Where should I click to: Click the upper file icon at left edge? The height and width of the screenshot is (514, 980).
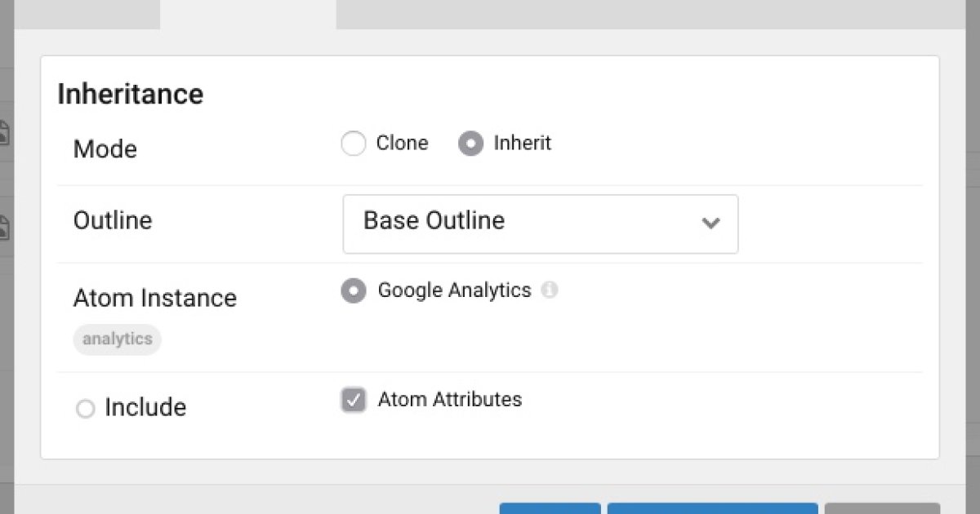click(x=4, y=132)
